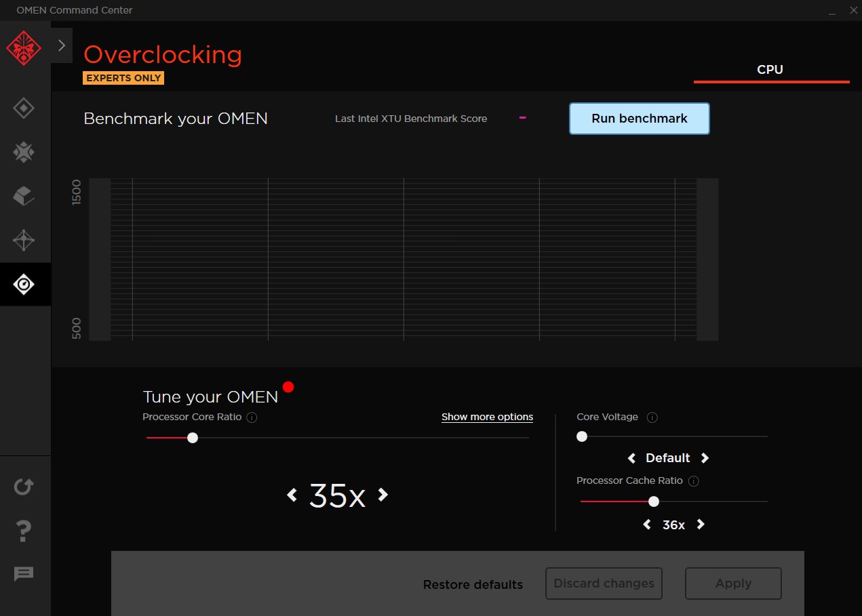
Task: Click the Run benchmark button
Action: [x=640, y=119]
